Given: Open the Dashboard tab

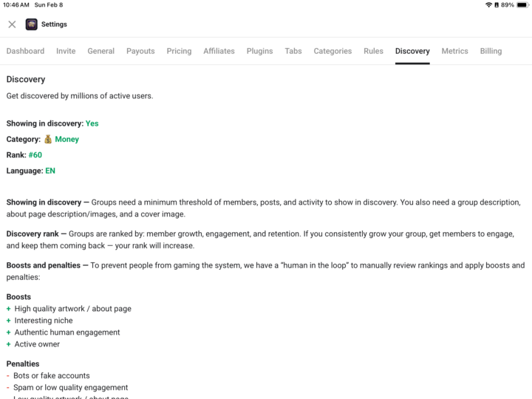Looking at the screenshot, I should point(25,51).
